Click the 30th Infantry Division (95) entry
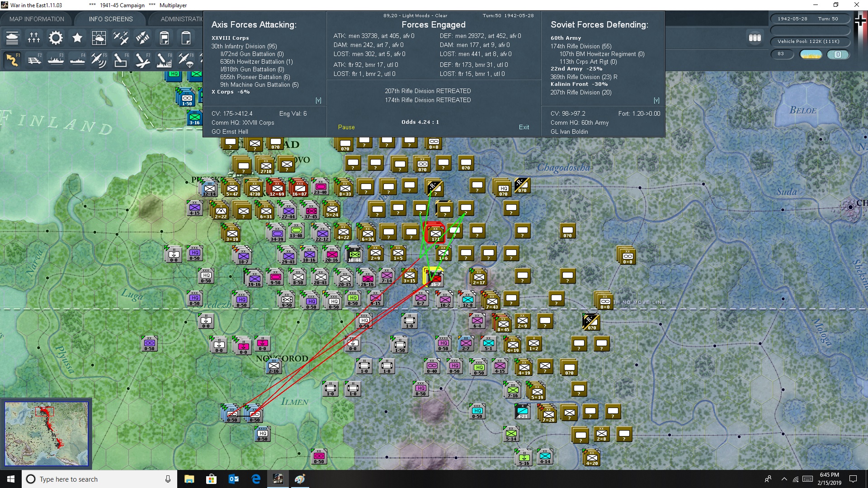 [x=244, y=47]
